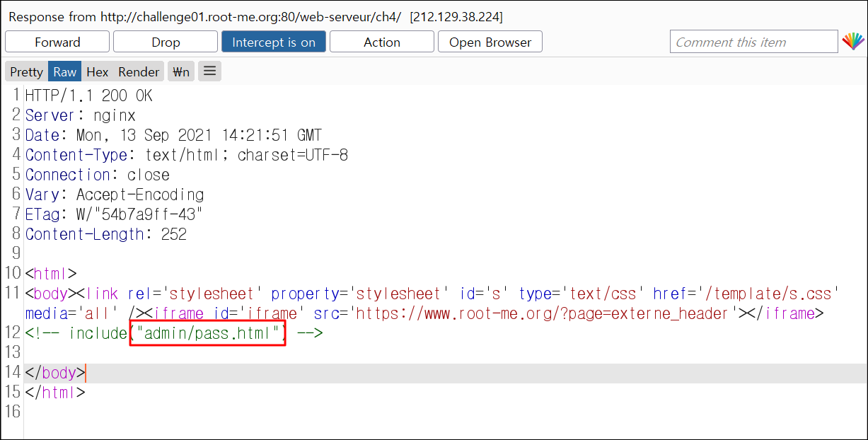Switch to the Raw view tab
Screen dimensions: 868x440
point(65,71)
